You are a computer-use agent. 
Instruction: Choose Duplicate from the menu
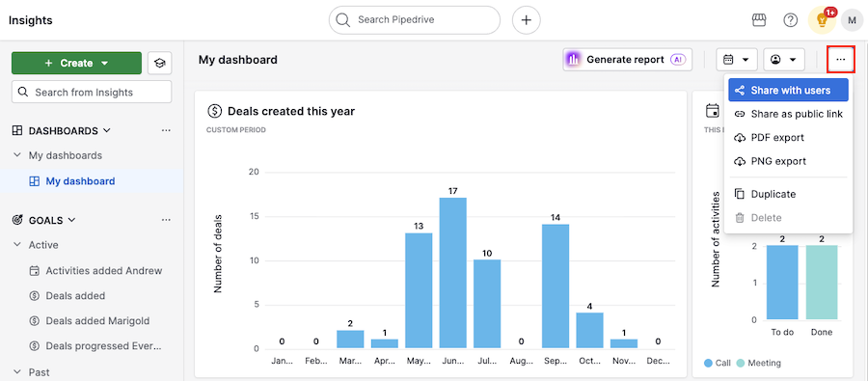pyautogui.click(x=788, y=194)
